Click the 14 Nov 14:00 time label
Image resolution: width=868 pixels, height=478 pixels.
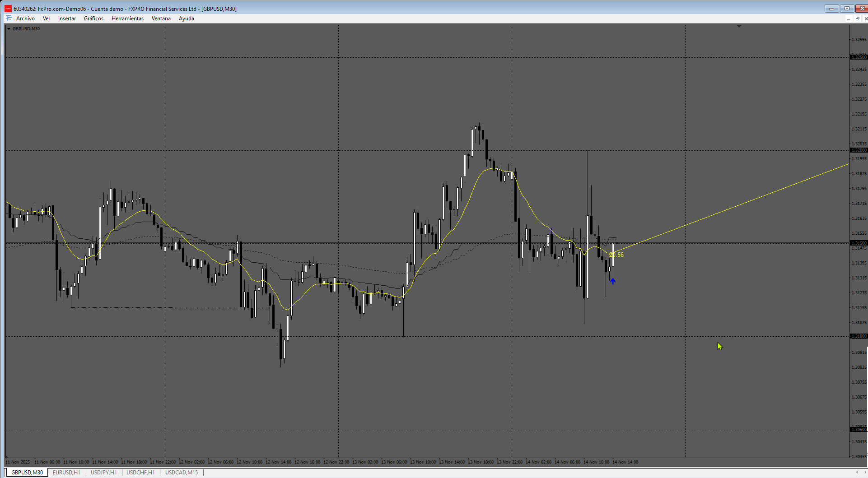tap(625, 462)
